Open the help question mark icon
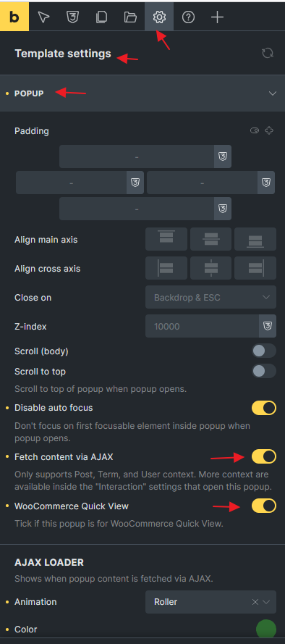This screenshot has width=285, height=644. [188, 17]
